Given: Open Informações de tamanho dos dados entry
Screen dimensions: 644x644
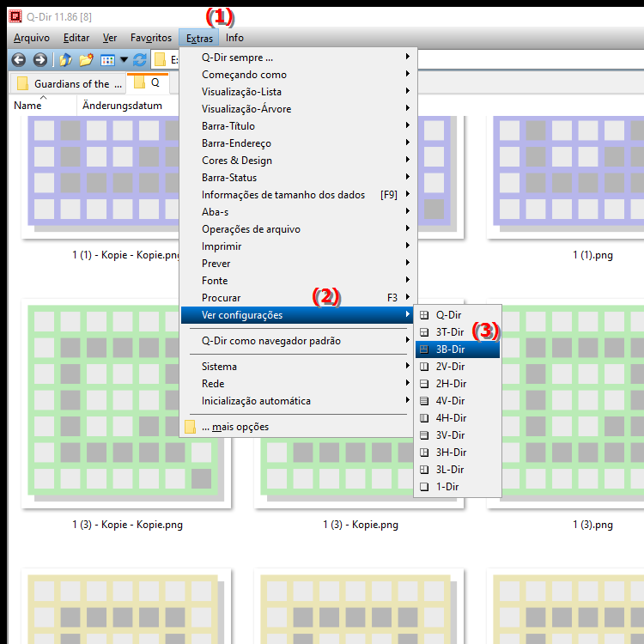Looking at the screenshot, I should point(298,195).
